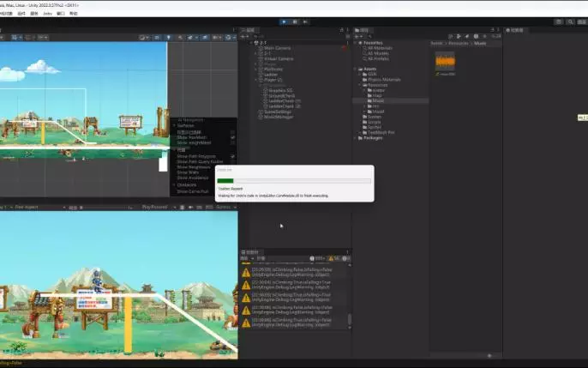588x368 pixels.
Task: Open the Scripts folder in Project
Action: click(374, 122)
